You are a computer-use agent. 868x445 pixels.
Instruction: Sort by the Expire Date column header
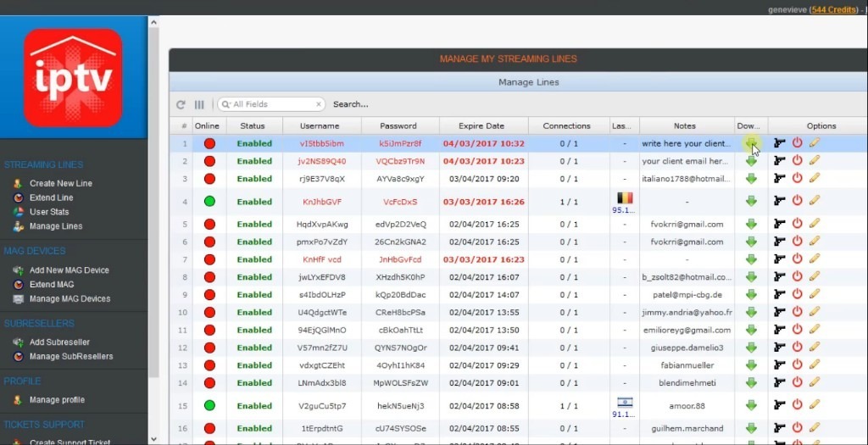[x=481, y=125]
